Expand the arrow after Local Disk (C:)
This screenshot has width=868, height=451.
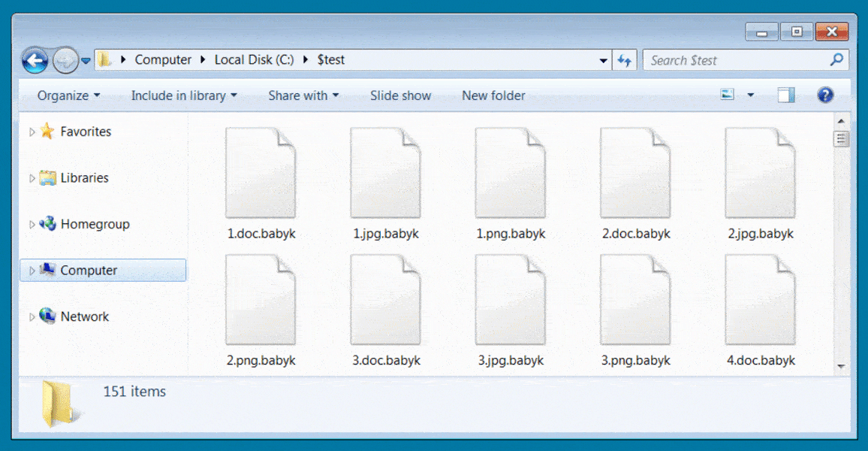[306, 60]
